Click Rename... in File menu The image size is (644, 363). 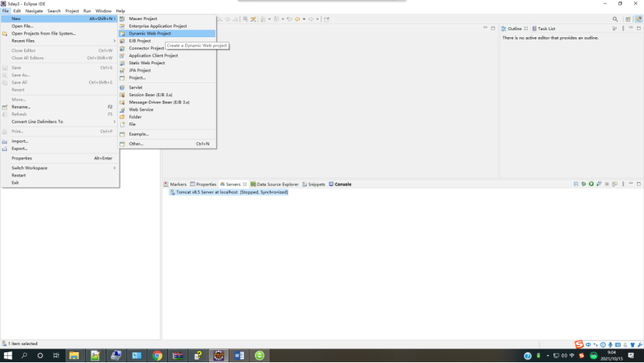(60, 107)
